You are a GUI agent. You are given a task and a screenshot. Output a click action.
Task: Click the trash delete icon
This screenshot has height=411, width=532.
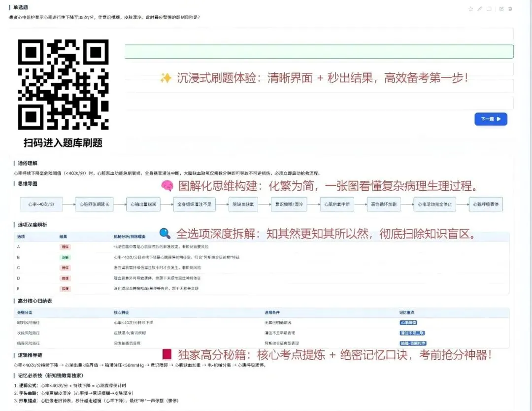click(510, 9)
